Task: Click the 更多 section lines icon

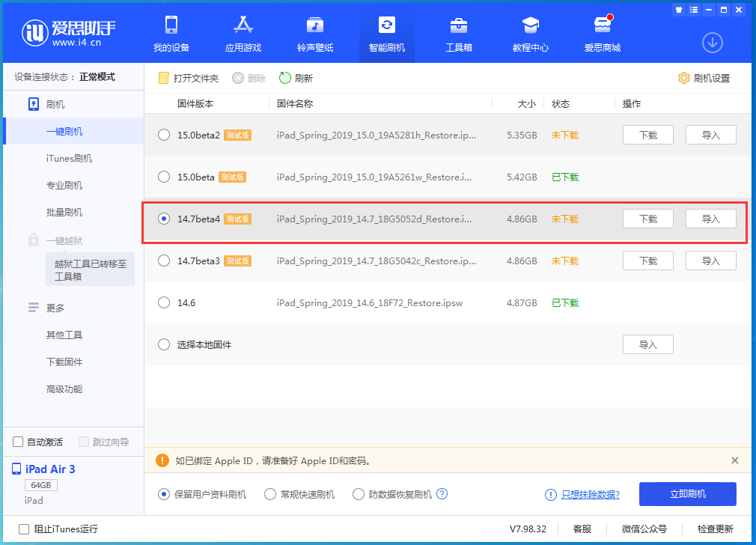Action: tap(33, 307)
